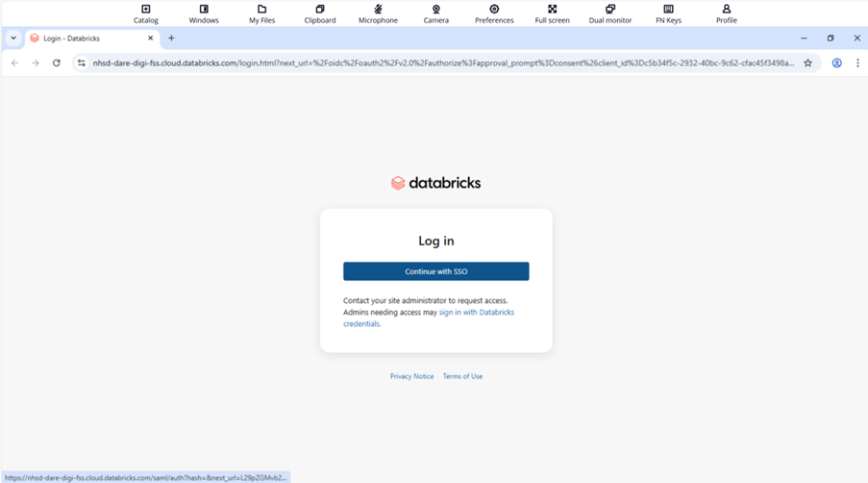868x483 pixels.
Task: Toggle the Camera in the toolbar
Action: (x=436, y=13)
